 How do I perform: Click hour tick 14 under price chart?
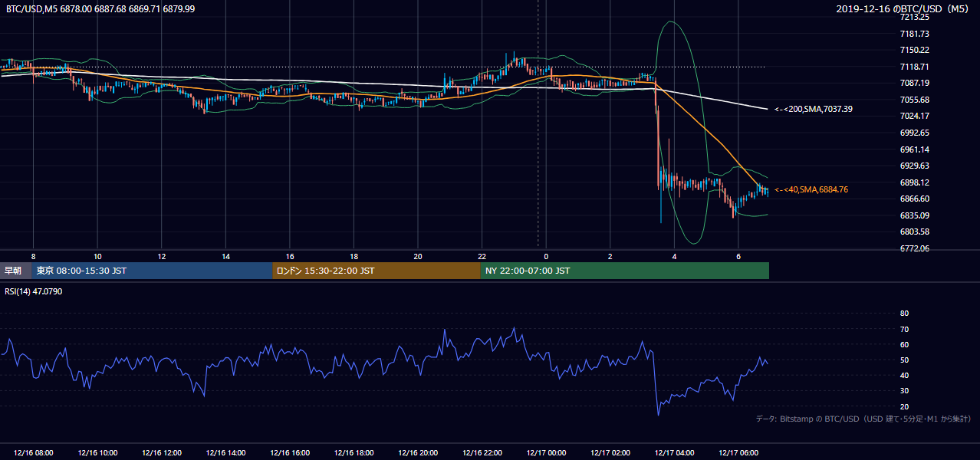(x=225, y=256)
